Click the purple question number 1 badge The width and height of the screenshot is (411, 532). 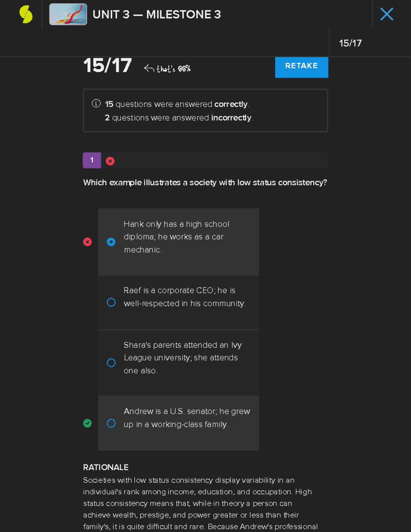tap(92, 160)
